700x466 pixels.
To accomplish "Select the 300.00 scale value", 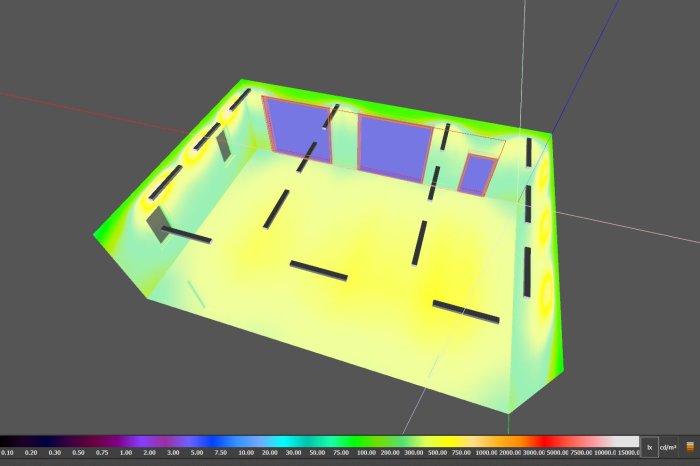I will coord(414,453).
